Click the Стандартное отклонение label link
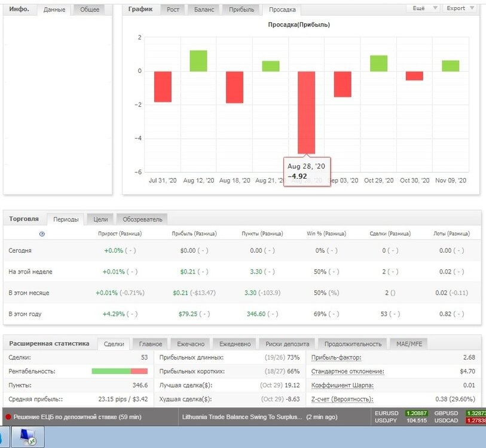 click(348, 372)
